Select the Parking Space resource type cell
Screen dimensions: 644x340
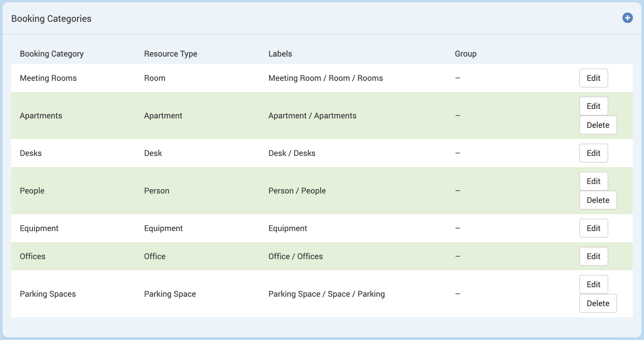170,294
